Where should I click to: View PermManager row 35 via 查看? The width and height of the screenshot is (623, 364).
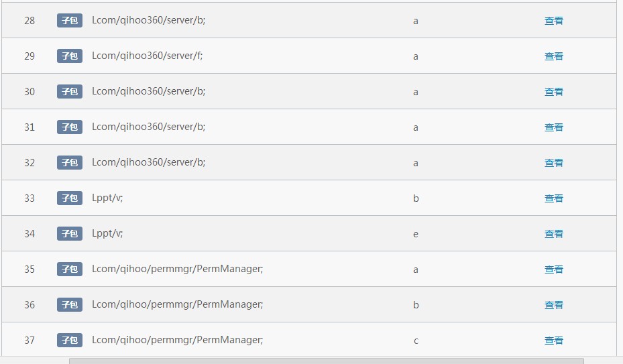click(x=553, y=269)
